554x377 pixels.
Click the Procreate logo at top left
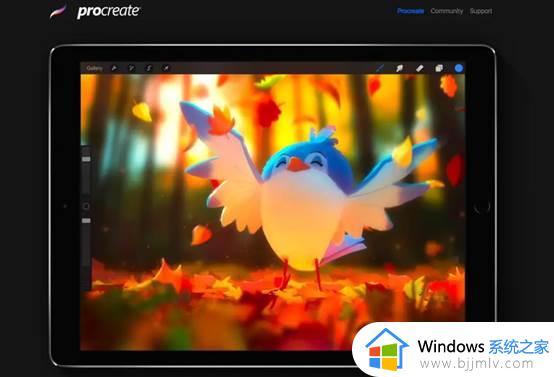(95, 11)
